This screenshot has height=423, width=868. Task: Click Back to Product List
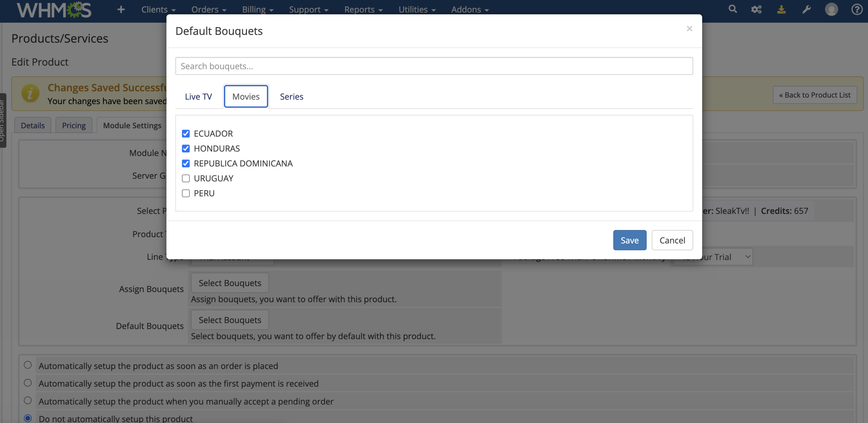pyautogui.click(x=815, y=95)
